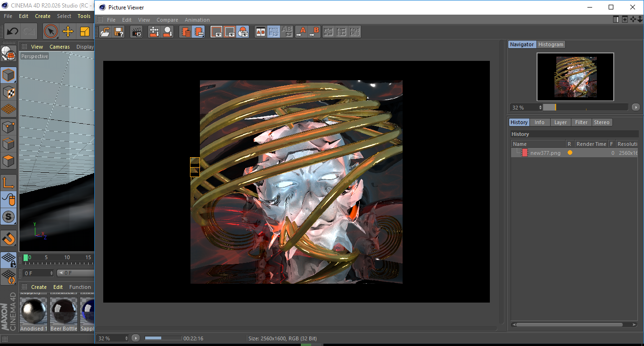Screen dimensions: 644x346
Task: Switch to Edges mode cube icon
Action: [x=8, y=144]
